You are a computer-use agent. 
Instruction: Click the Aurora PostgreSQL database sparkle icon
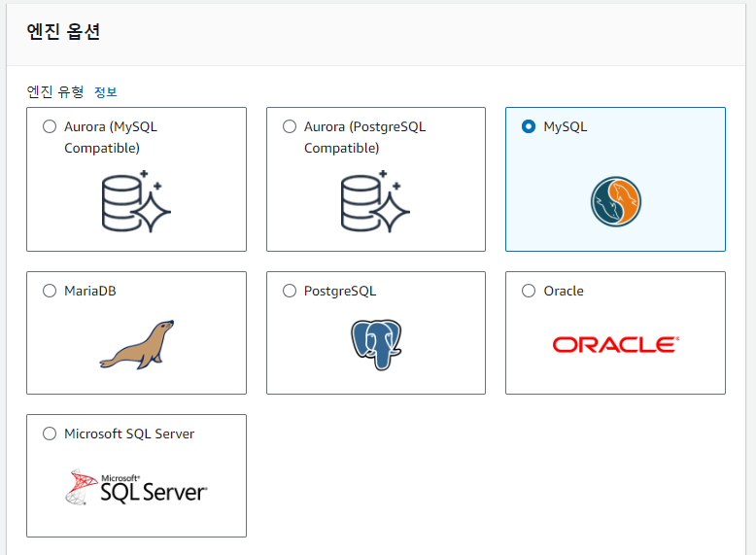(x=375, y=201)
